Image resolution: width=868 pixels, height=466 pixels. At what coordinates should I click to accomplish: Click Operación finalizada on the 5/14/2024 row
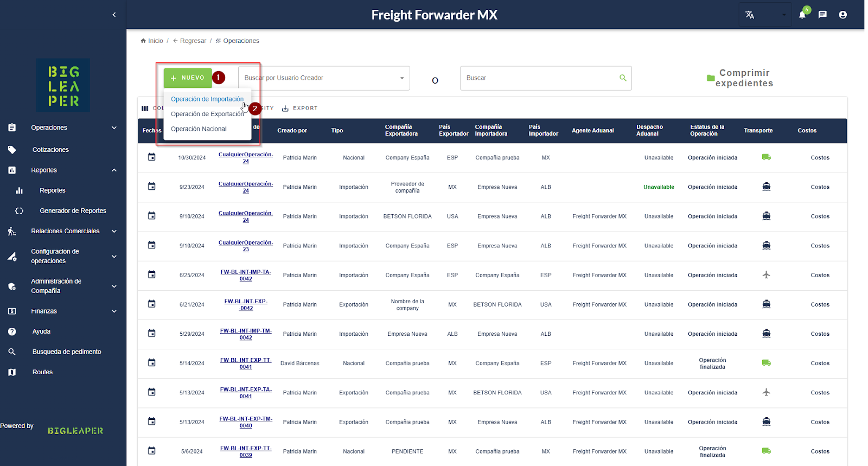coord(712,363)
